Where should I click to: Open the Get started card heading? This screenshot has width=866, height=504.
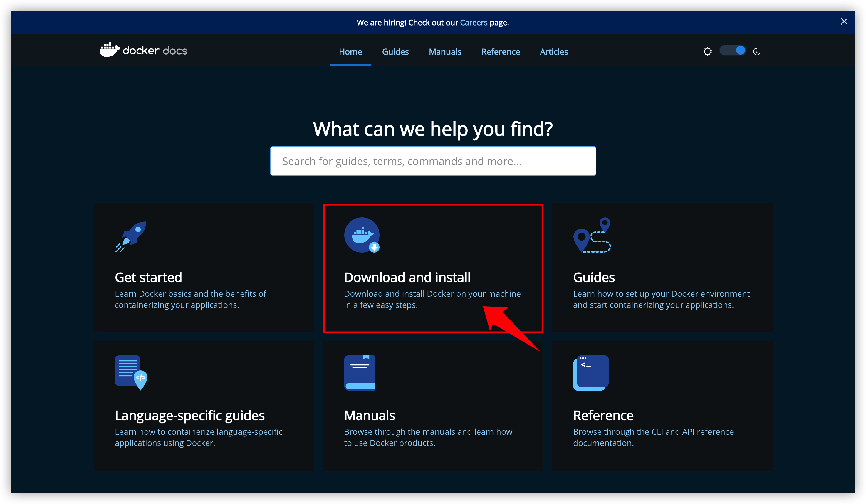pyautogui.click(x=148, y=277)
